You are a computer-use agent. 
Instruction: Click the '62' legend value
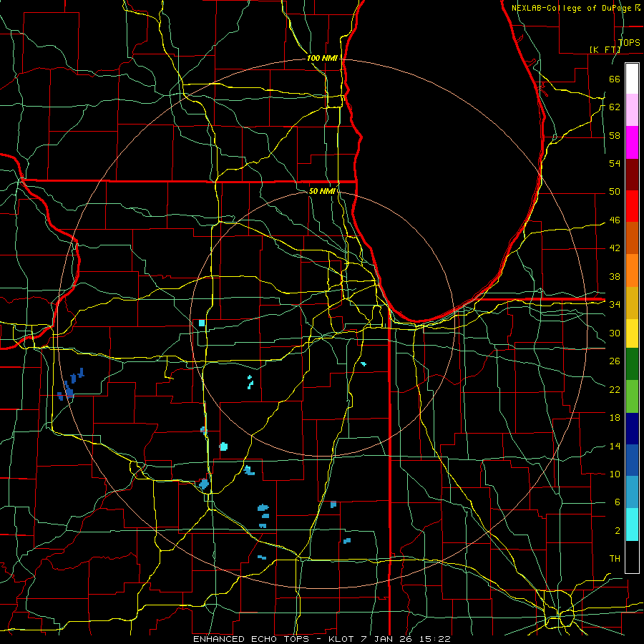[615, 107]
